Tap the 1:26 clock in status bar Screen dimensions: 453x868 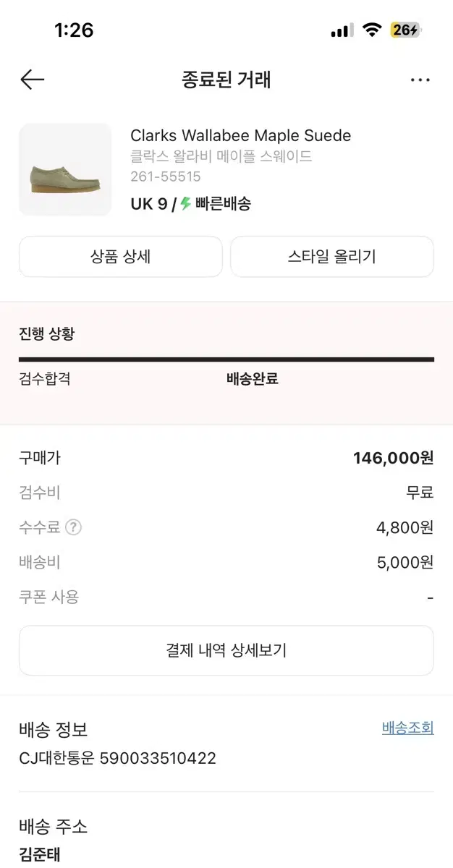tap(74, 30)
